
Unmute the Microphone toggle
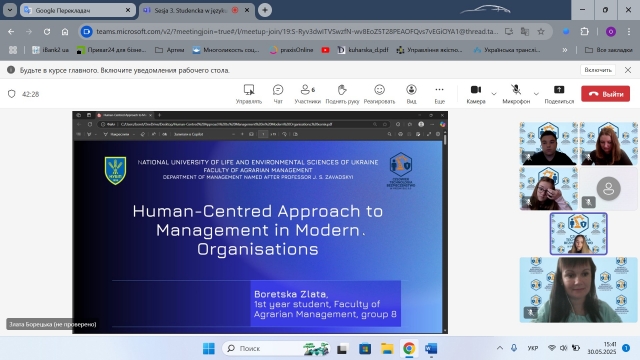coord(516,94)
